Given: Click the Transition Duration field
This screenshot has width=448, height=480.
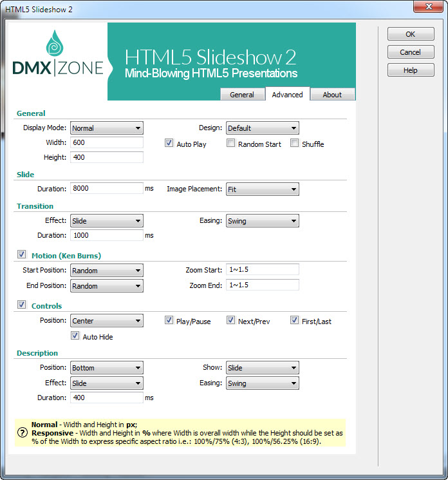Looking at the screenshot, I should coord(107,235).
